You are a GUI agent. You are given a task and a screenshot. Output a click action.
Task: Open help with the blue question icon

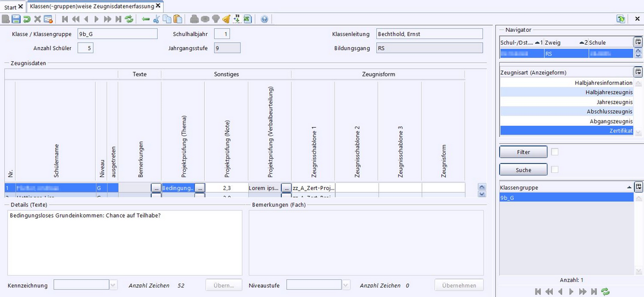[264, 19]
